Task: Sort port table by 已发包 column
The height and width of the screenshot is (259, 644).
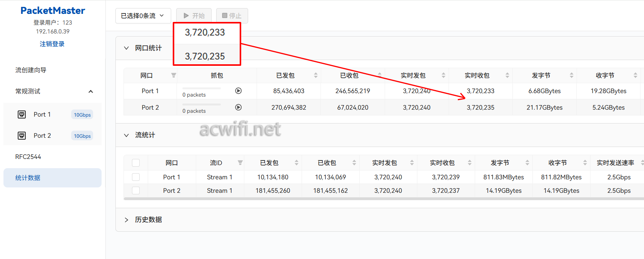Action: [x=316, y=75]
